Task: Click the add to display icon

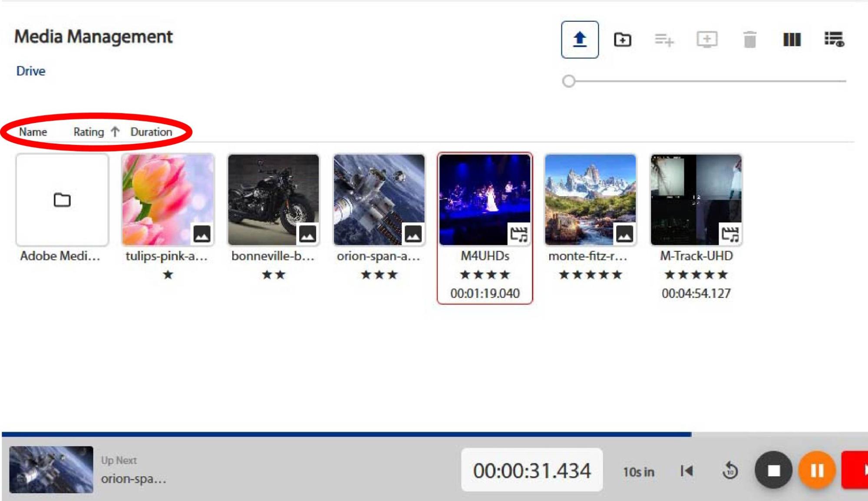Action: tap(707, 40)
